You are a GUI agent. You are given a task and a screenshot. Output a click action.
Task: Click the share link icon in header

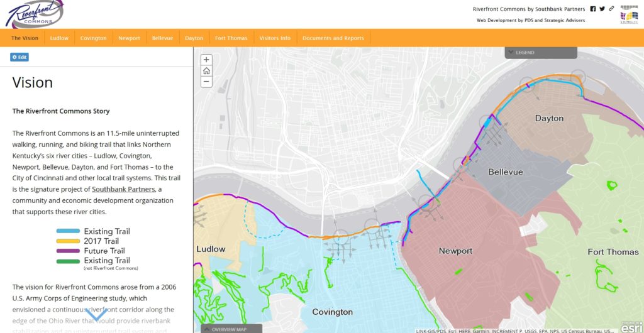(611, 9)
